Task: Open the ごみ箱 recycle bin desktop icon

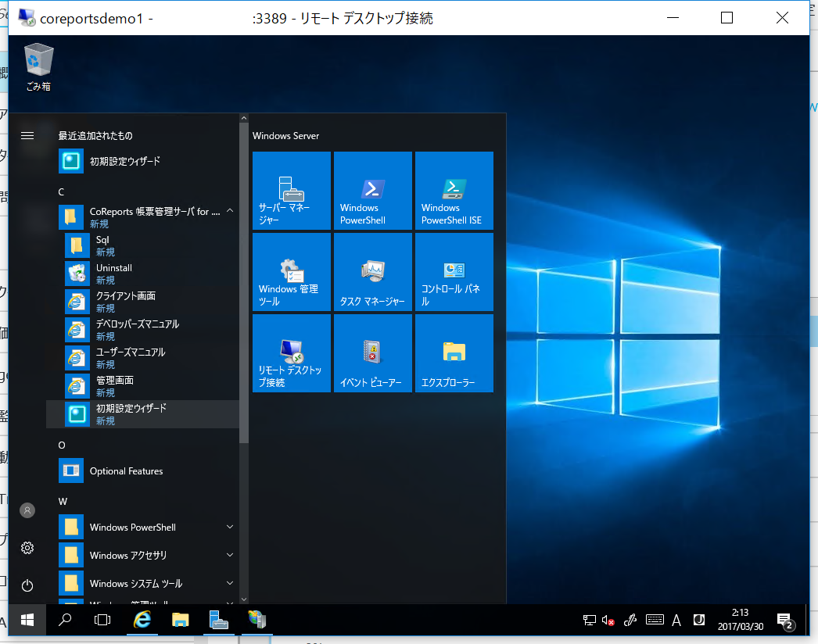Action: pos(38,68)
